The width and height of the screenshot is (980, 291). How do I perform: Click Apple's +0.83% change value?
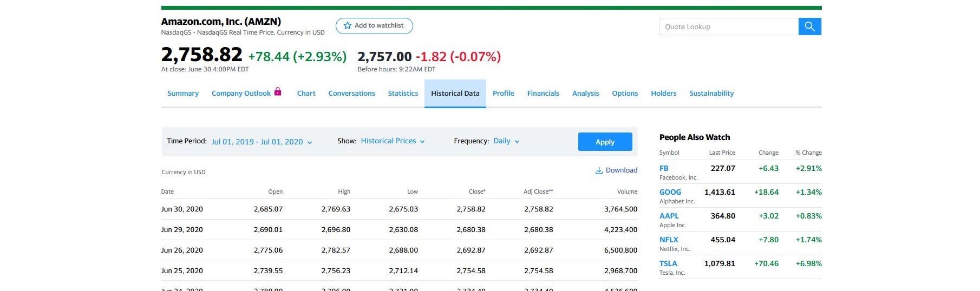(808, 216)
